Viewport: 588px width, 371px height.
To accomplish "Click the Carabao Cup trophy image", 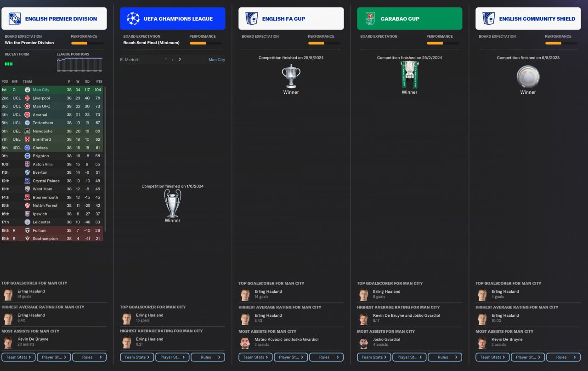I will click(409, 74).
